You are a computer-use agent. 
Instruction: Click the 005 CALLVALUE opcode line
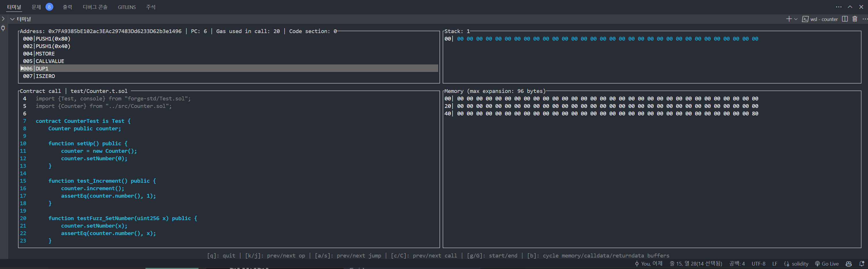44,61
